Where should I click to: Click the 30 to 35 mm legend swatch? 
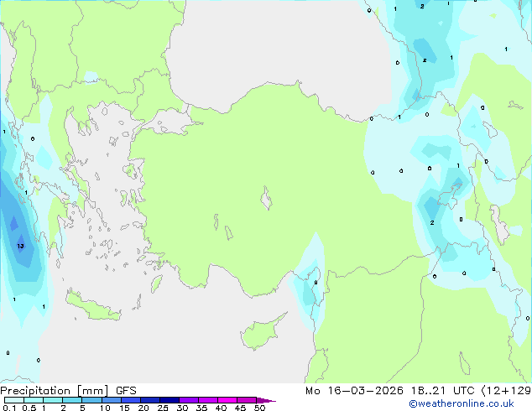(189, 400)
